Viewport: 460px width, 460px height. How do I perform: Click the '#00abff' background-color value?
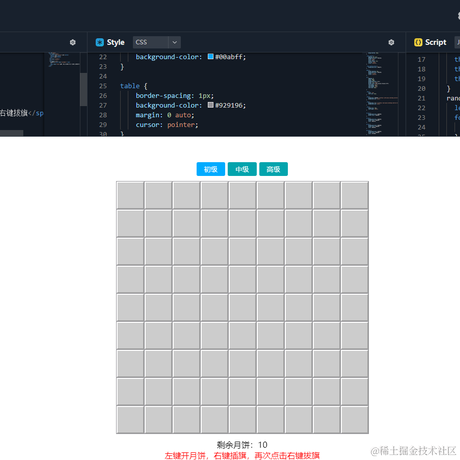[230, 57]
